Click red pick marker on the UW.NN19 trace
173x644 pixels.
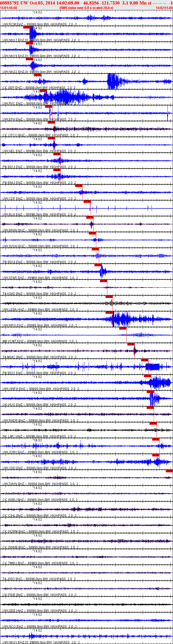click(29, 43)
